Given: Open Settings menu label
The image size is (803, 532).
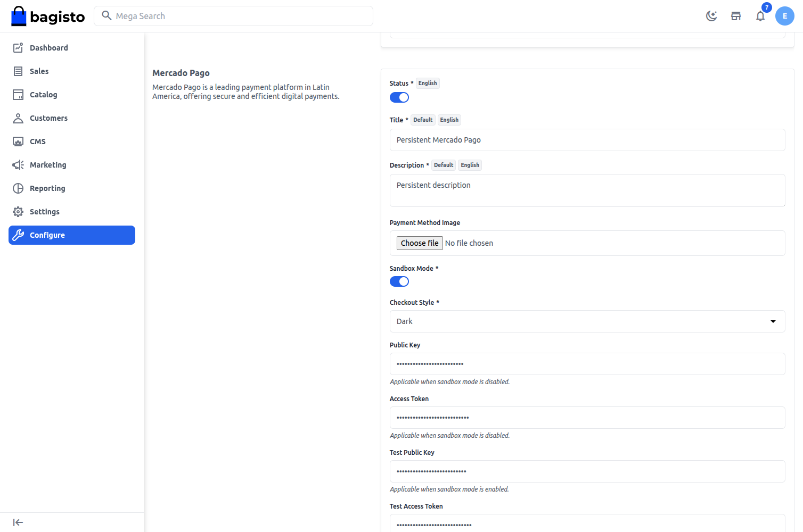Looking at the screenshot, I should [x=45, y=212].
